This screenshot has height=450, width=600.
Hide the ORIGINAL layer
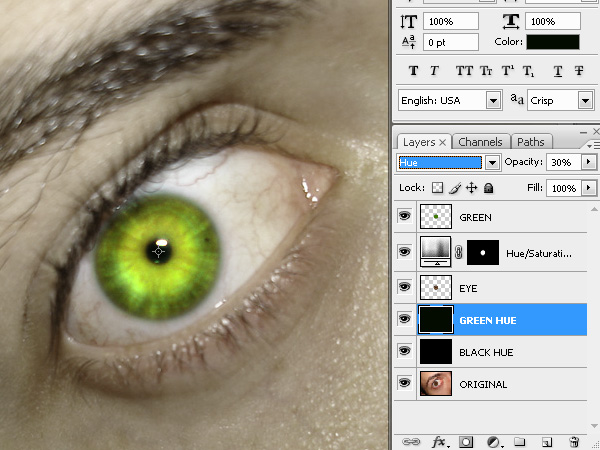coord(404,382)
